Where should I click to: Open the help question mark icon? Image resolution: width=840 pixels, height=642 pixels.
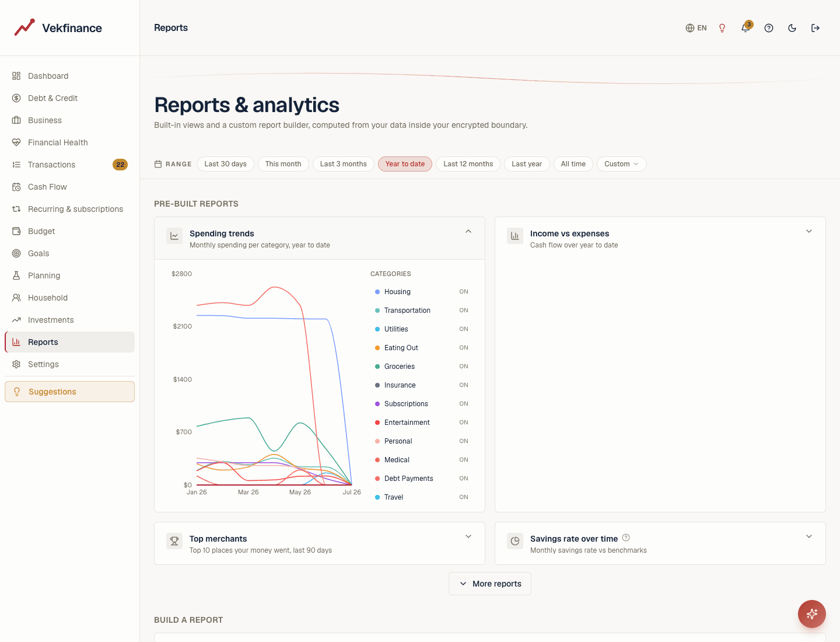click(x=769, y=28)
